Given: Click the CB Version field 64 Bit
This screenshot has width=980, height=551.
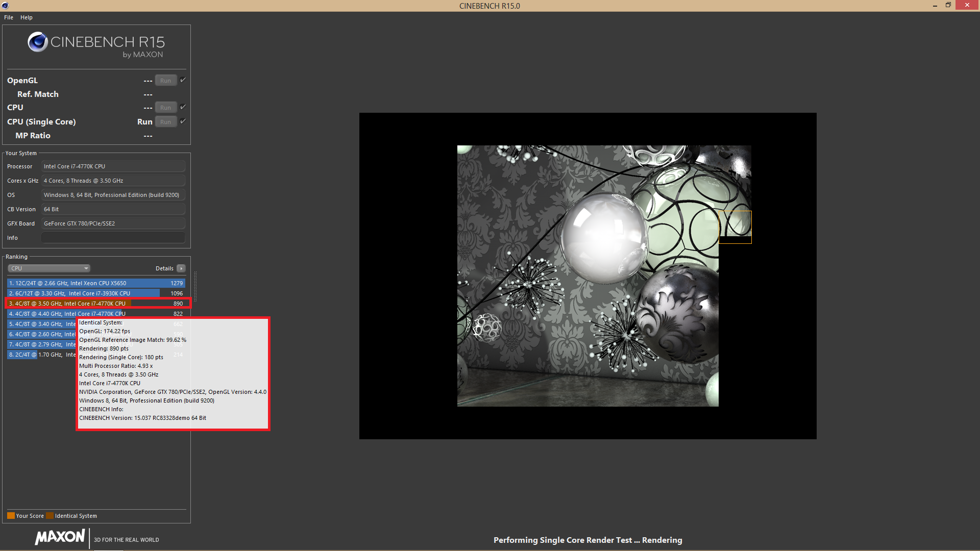Looking at the screenshot, I should click(x=113, y=209).
